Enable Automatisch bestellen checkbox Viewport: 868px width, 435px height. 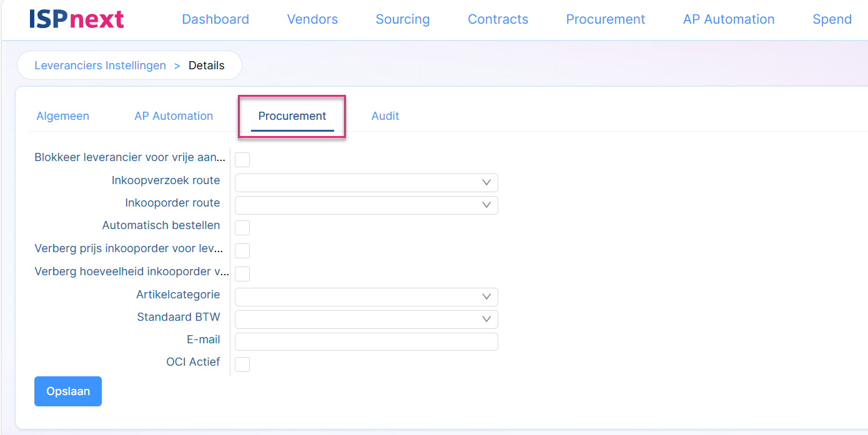pos(242,228)
